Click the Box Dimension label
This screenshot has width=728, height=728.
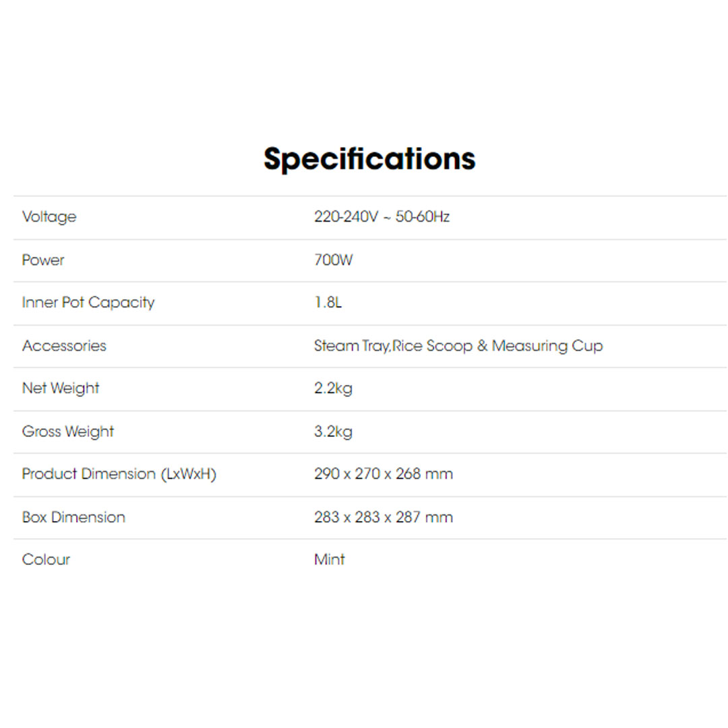click(73, 517)
